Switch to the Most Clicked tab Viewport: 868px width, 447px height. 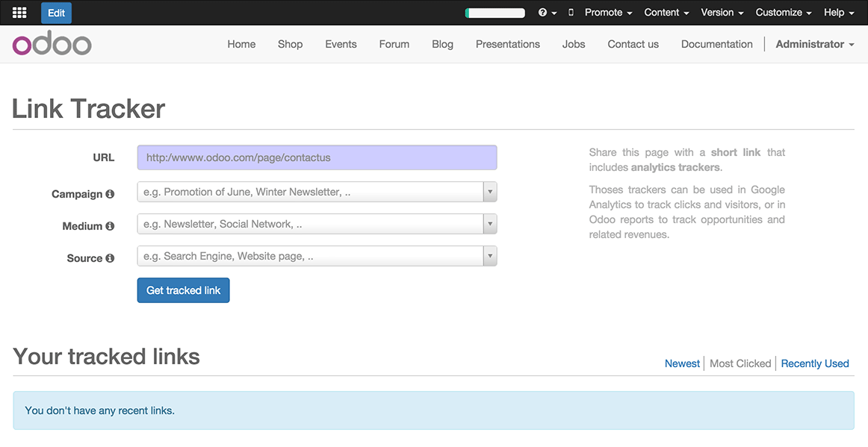740,363
